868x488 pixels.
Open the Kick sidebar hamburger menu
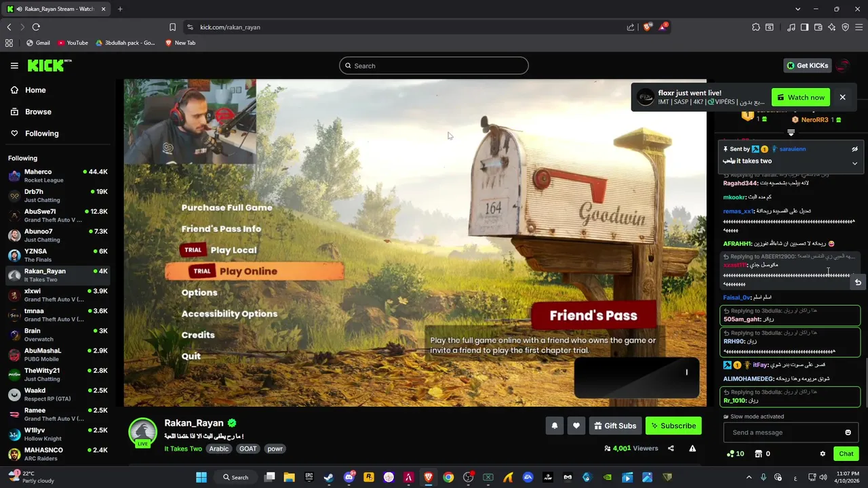(14, 66)
